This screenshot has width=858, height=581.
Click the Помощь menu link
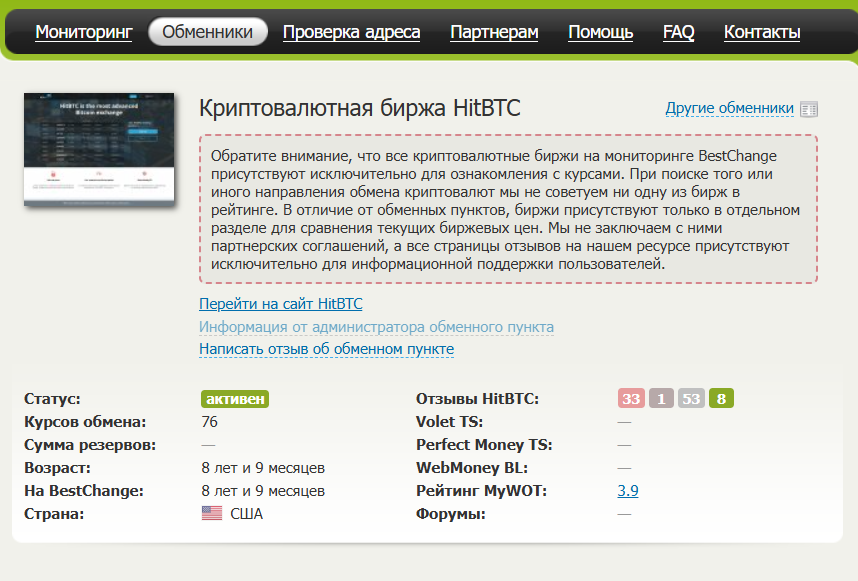[601, 32]
